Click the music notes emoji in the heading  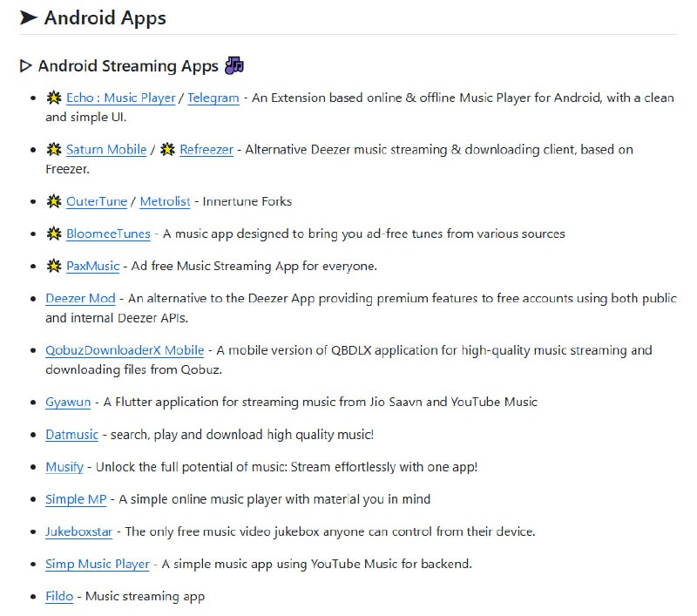(x=234, y=65)
